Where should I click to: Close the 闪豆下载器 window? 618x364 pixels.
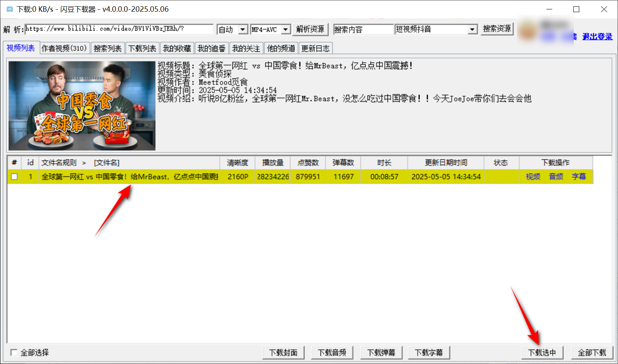[x=604, y=9]
